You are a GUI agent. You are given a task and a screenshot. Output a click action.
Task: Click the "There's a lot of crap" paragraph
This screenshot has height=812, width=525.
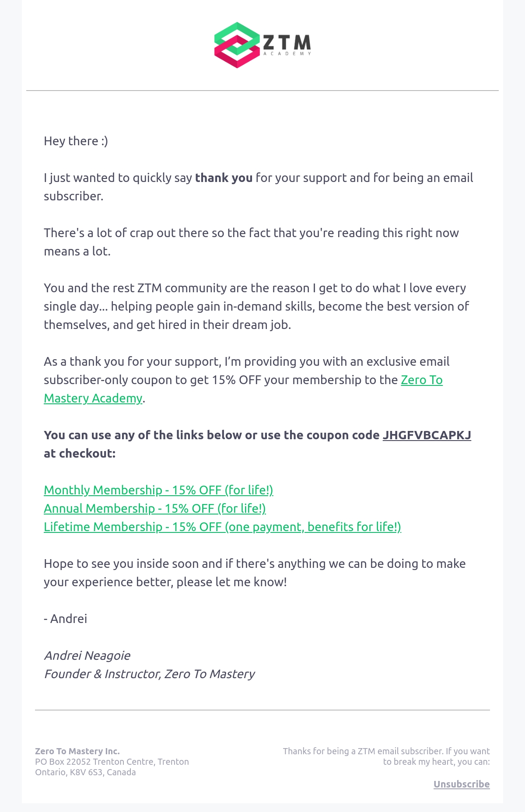(x=251, y=242)
